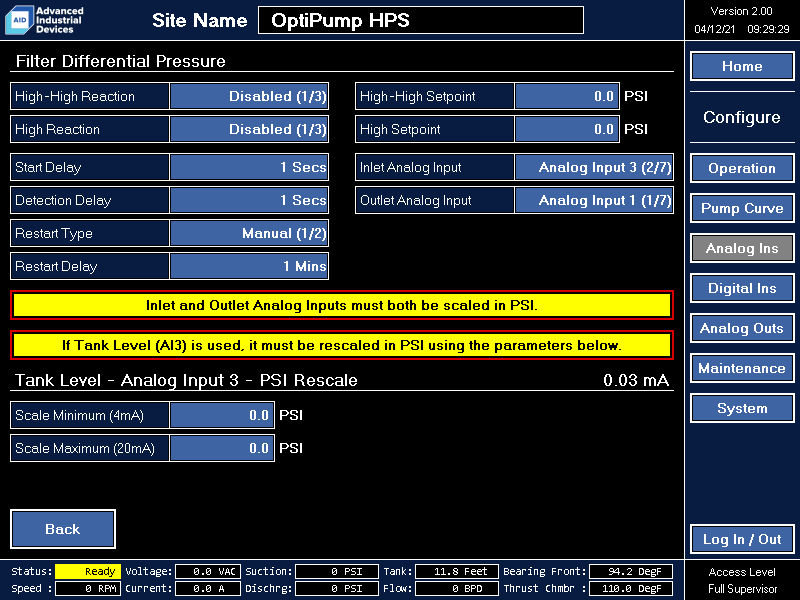
Task: Change Outlet Analog Input 1 (1/7) selection
Action: pos(594,201)
